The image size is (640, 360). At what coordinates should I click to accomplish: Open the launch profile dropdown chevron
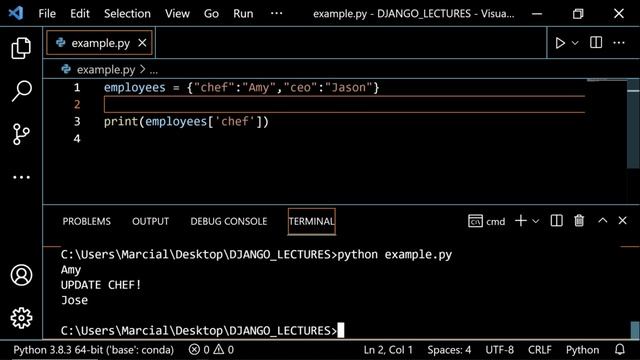click(536, 221)
